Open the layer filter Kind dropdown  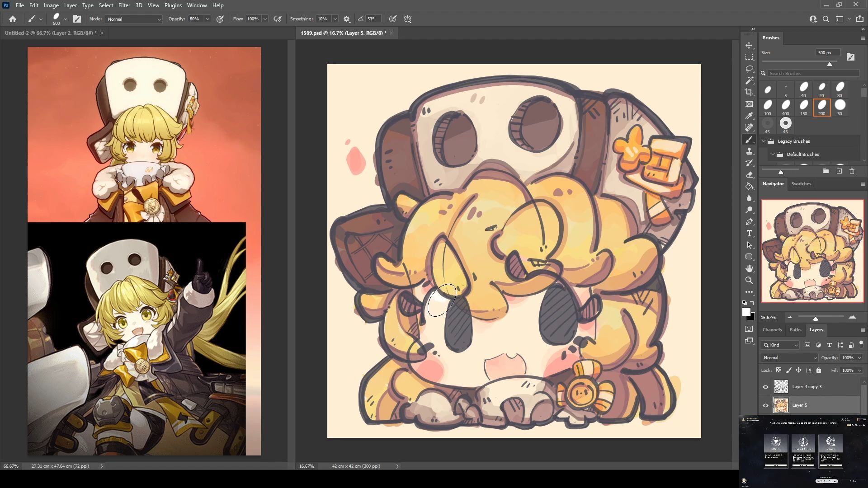click(780, 345)
